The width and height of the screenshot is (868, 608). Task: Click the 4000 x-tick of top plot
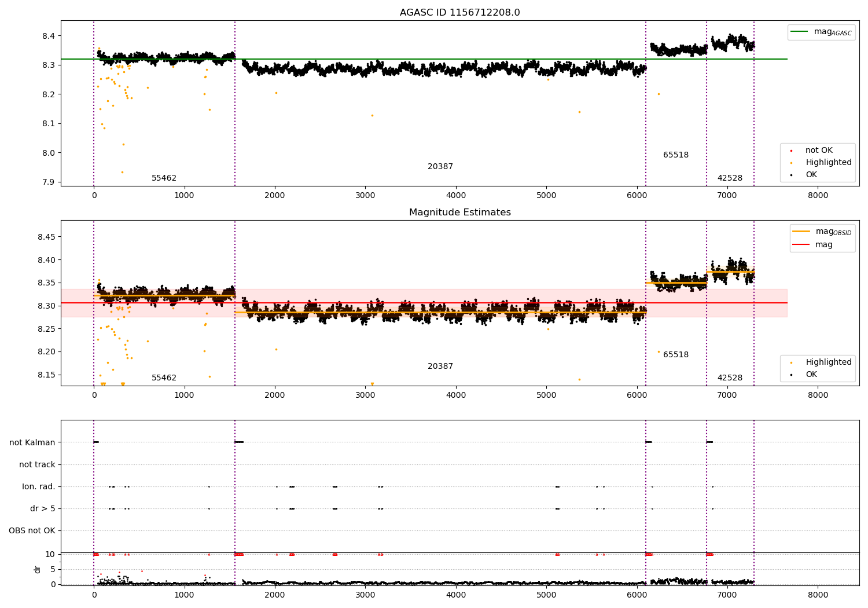tap(456, 196)
